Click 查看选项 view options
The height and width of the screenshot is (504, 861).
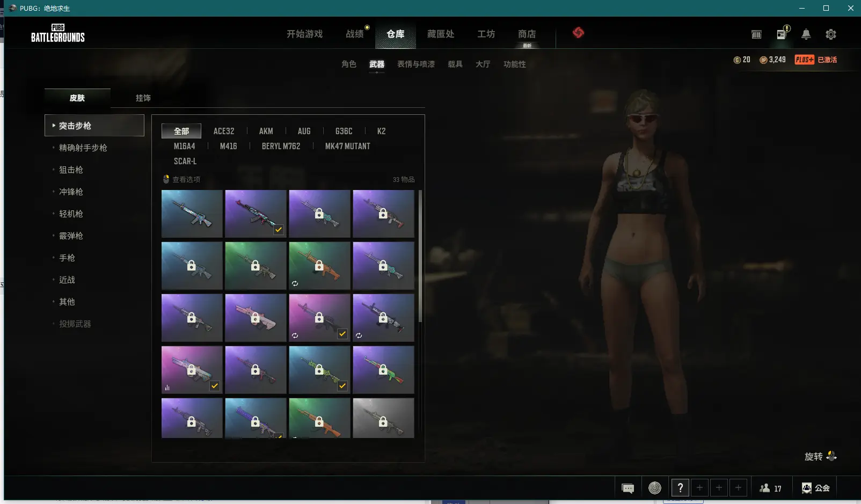click(x=181, y=179)
